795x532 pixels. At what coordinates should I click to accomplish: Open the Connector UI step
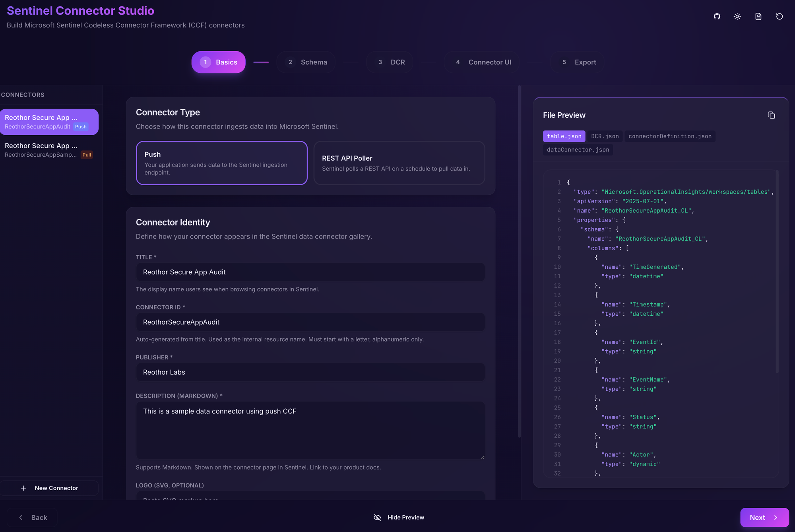[x=482, y=62]
